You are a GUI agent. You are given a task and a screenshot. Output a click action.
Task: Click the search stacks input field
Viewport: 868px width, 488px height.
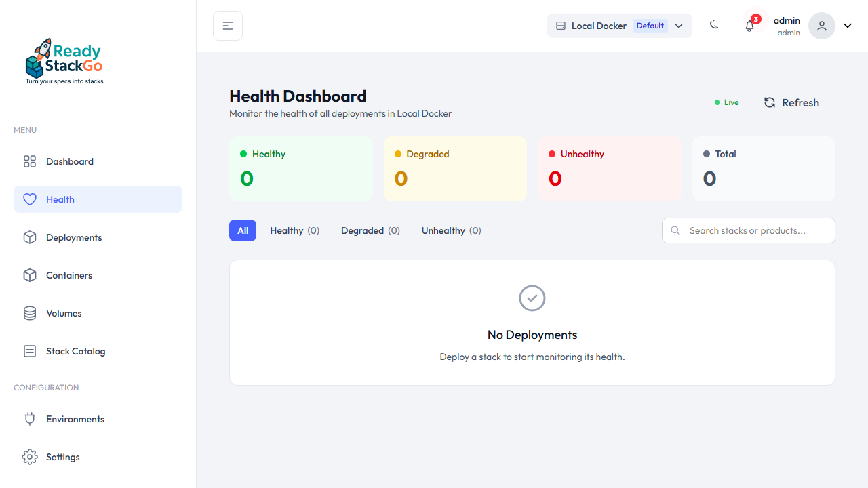tap(748, 230)
